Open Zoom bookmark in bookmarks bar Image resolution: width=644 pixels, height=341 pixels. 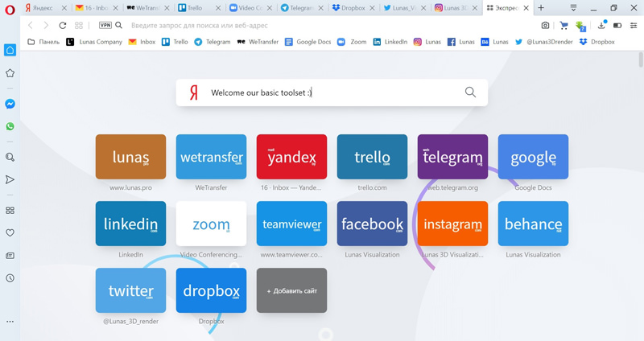point(352,42)
